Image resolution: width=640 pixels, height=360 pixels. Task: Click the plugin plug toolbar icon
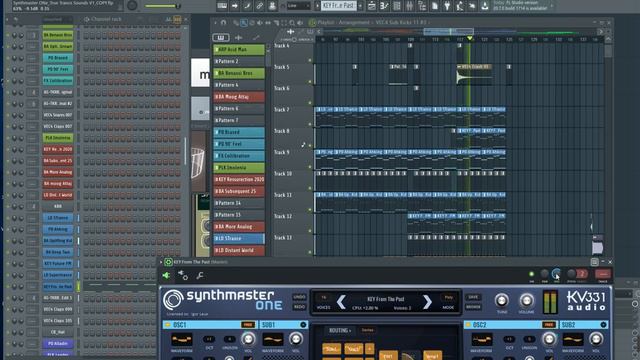point(447,6)
